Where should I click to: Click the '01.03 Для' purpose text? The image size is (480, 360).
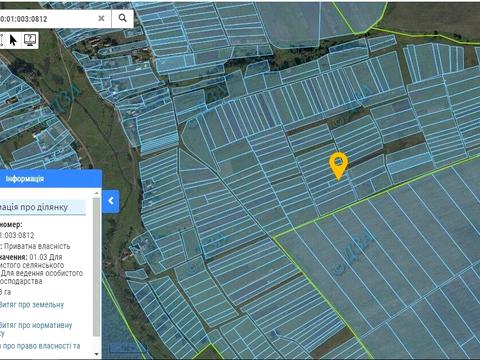tap(46, 257)
